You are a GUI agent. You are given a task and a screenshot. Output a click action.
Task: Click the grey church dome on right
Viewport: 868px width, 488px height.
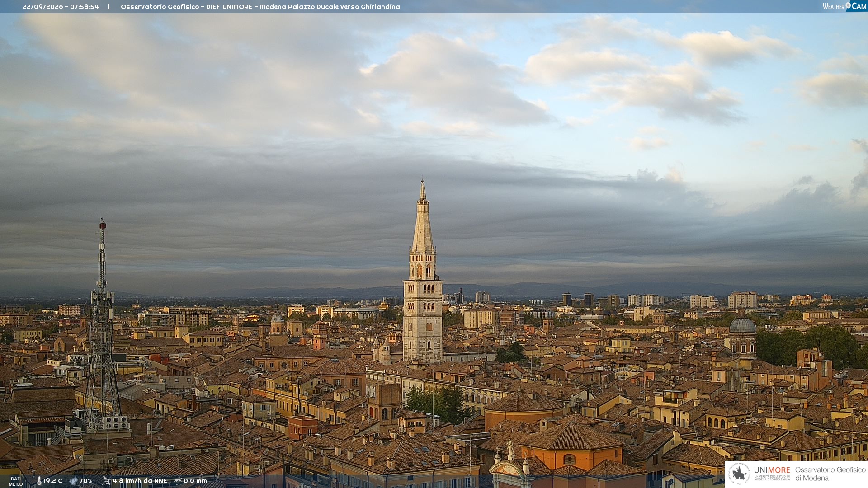coord(742,324)
